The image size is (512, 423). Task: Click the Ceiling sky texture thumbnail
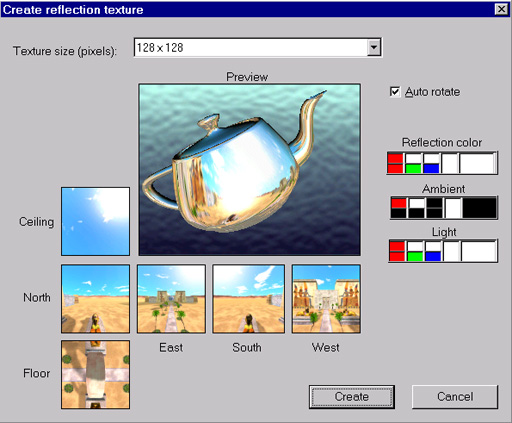click(95, 221)
